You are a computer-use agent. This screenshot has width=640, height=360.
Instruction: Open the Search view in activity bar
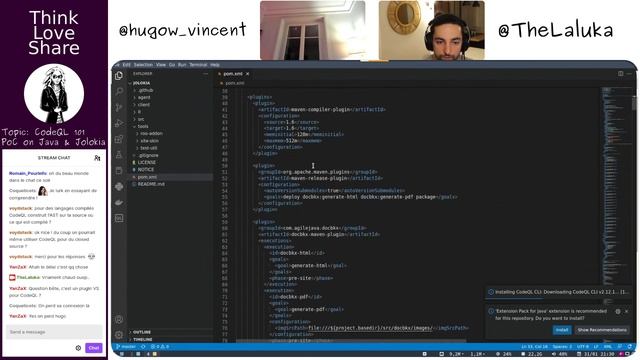(119, 91)
